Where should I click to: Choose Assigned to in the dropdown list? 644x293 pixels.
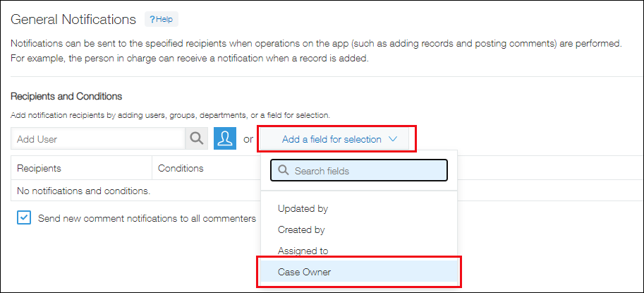click(303, 251)
